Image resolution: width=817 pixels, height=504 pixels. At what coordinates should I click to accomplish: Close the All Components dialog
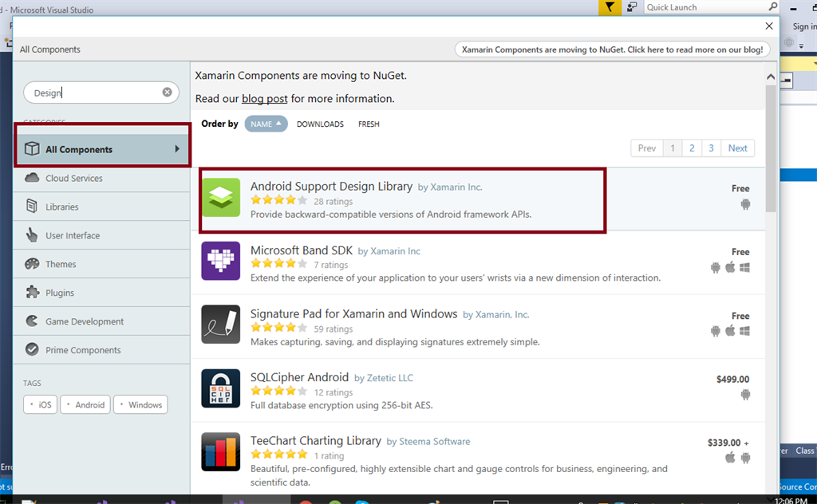768,26
